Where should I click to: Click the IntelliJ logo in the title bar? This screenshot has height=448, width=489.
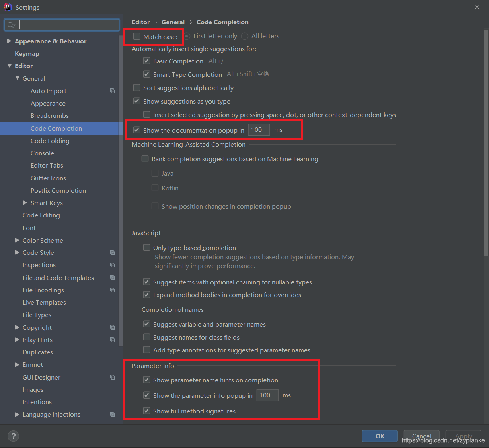pos(8,7)
